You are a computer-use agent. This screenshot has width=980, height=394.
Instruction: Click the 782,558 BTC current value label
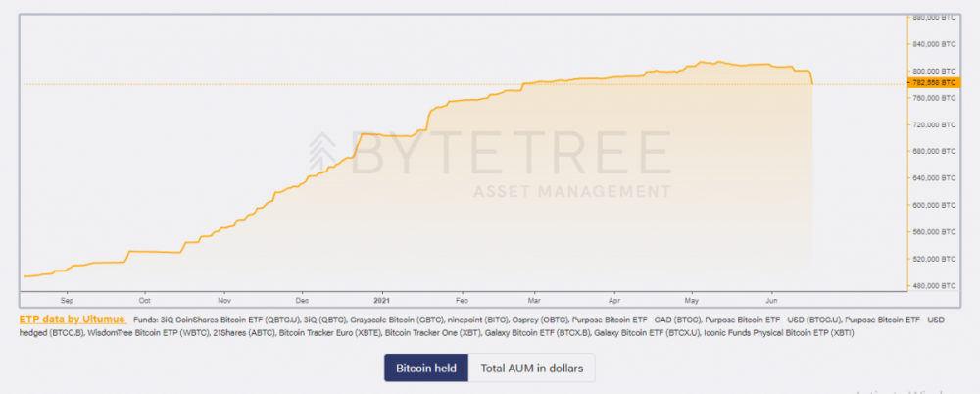tap(933, 84)
